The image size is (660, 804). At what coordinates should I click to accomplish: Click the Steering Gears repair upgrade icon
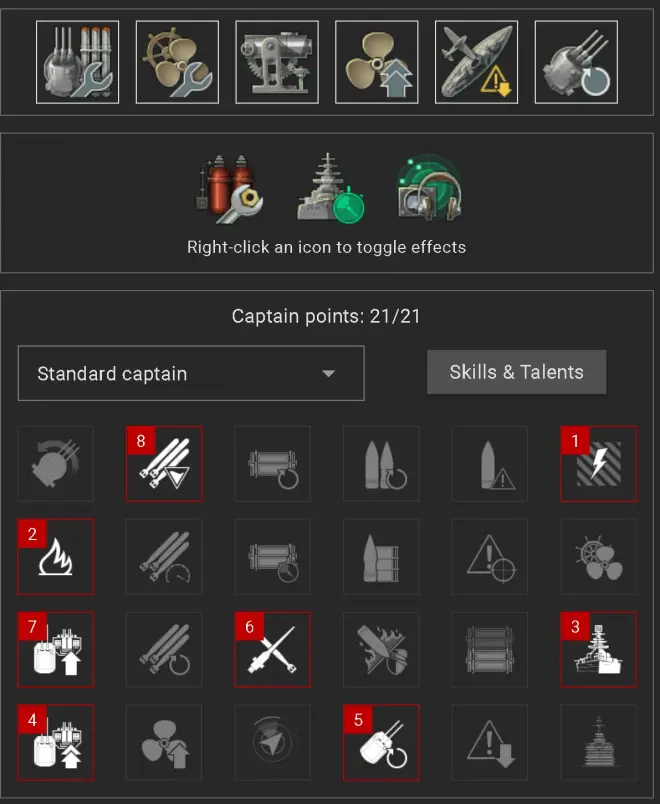[177, 62]
